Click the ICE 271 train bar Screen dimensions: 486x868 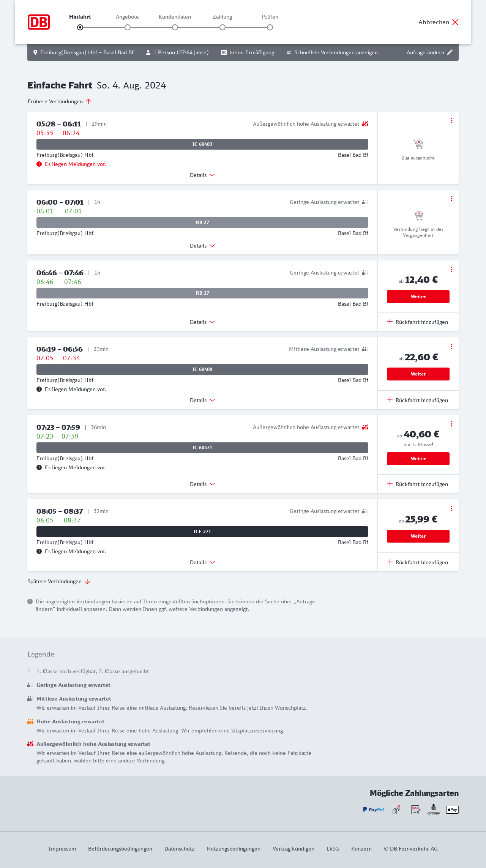(x=202, y=532)
